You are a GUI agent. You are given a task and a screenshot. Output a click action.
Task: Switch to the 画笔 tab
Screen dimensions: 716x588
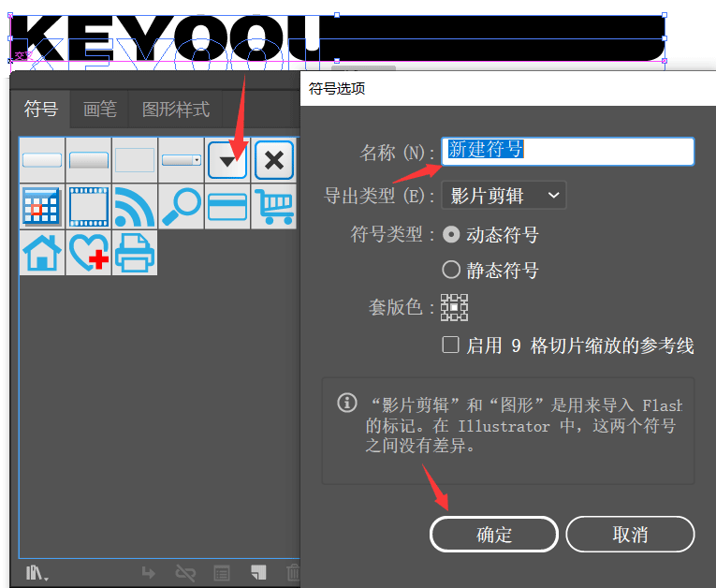[x=99, y=110]
